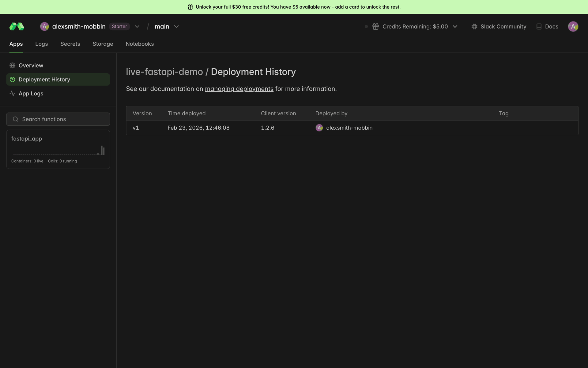Go to the Notebooks tab

click(x=140, y=44)
